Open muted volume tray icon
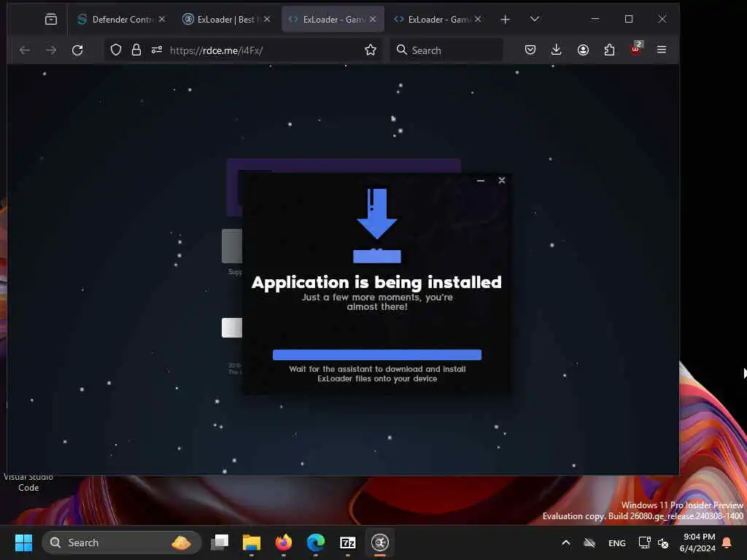Image resolution: width=747 pixels, height=560 pixels. [x=663, y=542]
